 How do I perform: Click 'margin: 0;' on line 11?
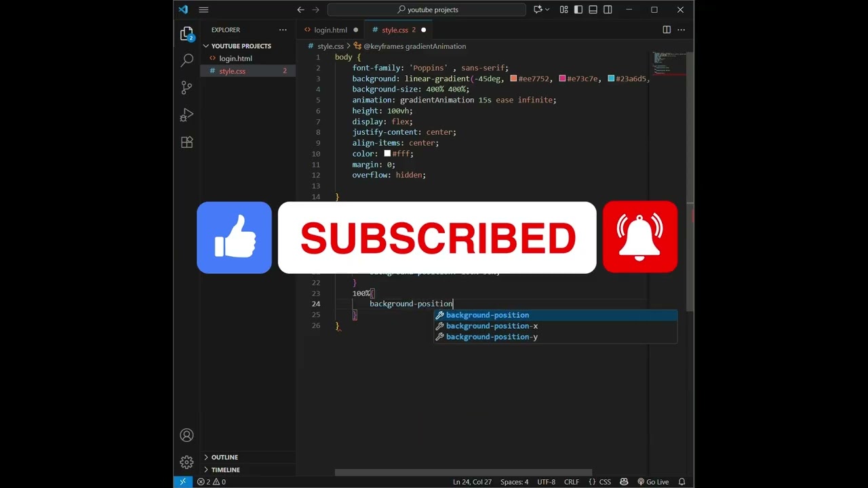point(374,165)
